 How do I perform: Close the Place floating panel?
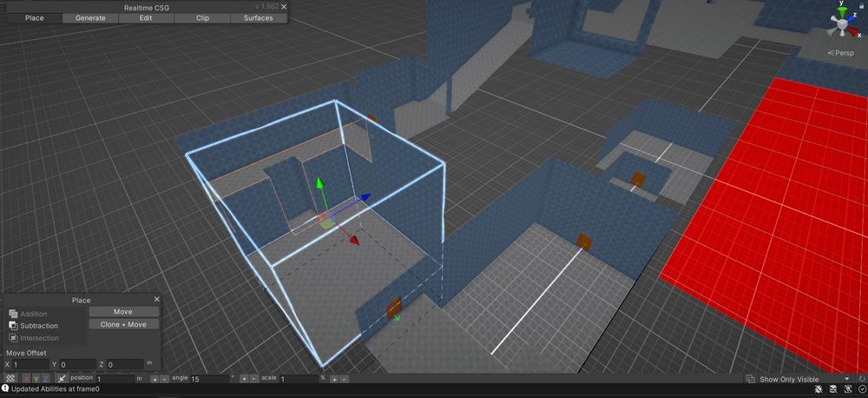point(156,299)
